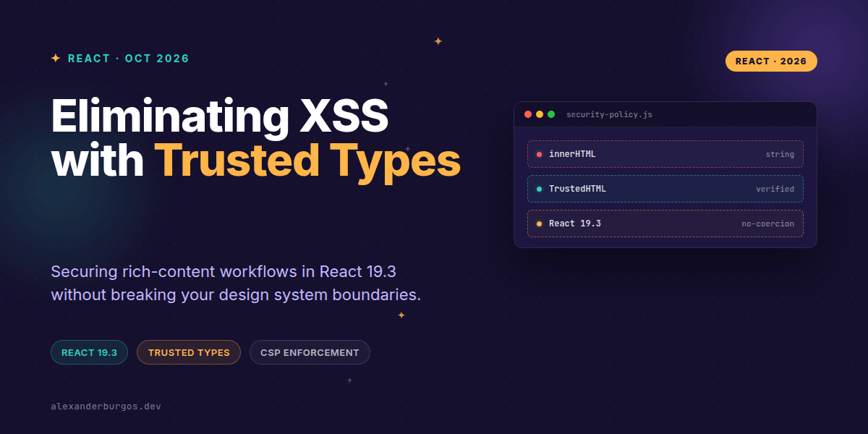
Task: Click the red dot beside innerHTML
Action: (x=539, y=154)
